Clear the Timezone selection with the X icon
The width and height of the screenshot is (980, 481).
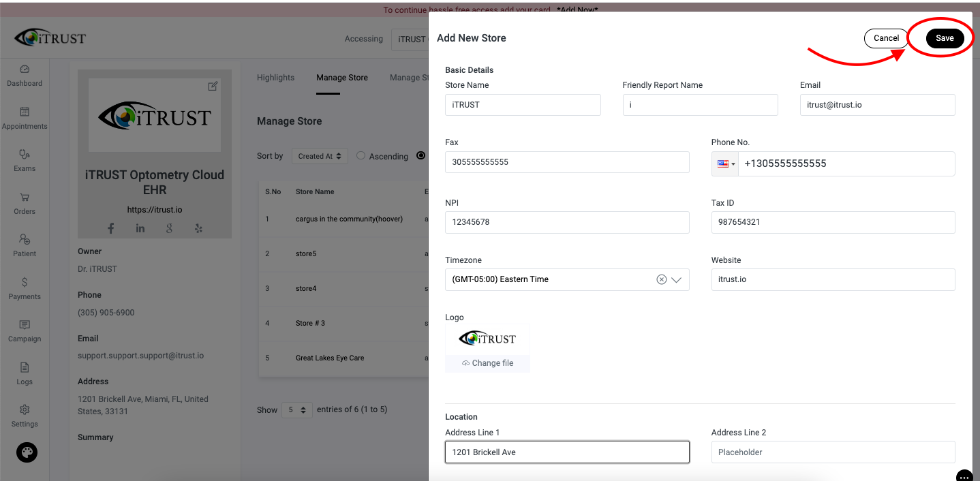[x=661, y=279]
